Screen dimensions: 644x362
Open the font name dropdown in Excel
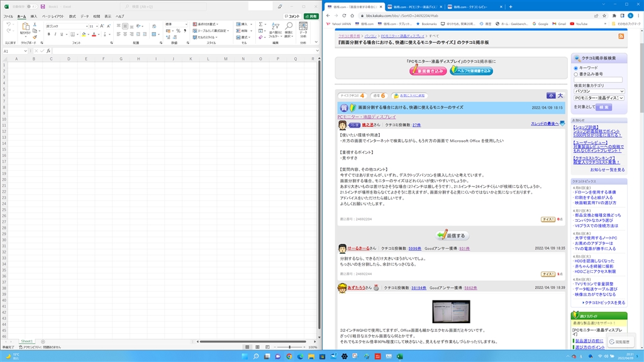[87, 26]
